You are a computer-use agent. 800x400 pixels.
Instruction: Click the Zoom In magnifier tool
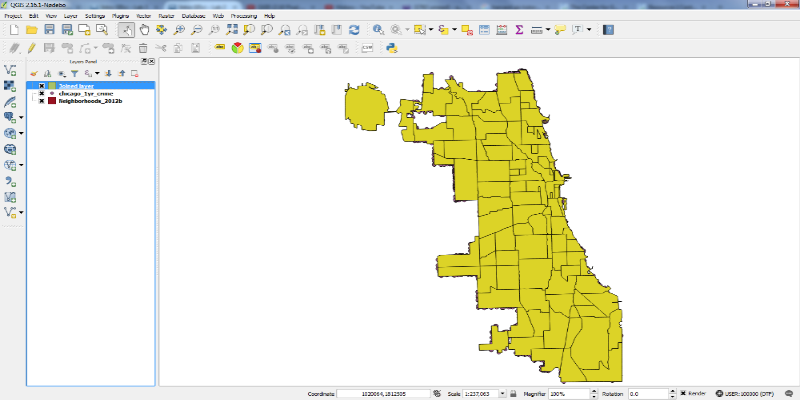[x=179, y=30]
